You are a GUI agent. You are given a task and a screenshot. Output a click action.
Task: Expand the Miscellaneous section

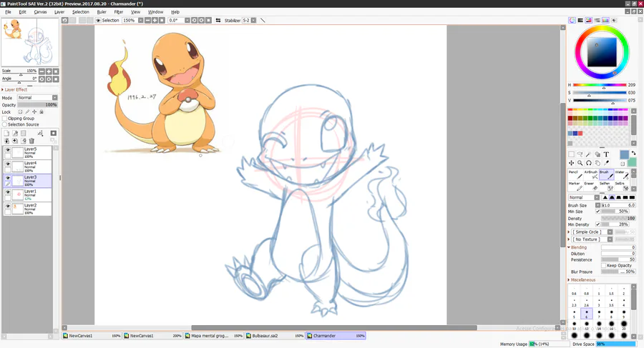pyautogui.click(x=582, y=280)
